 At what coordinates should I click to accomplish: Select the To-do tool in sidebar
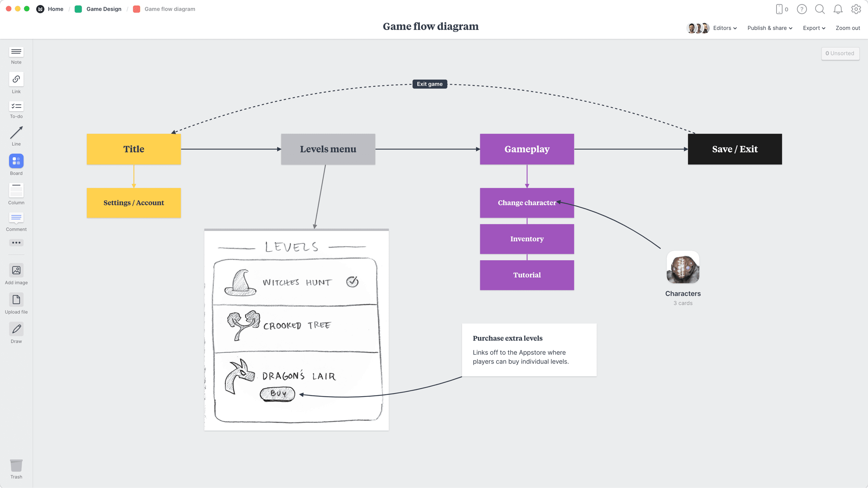16,110
